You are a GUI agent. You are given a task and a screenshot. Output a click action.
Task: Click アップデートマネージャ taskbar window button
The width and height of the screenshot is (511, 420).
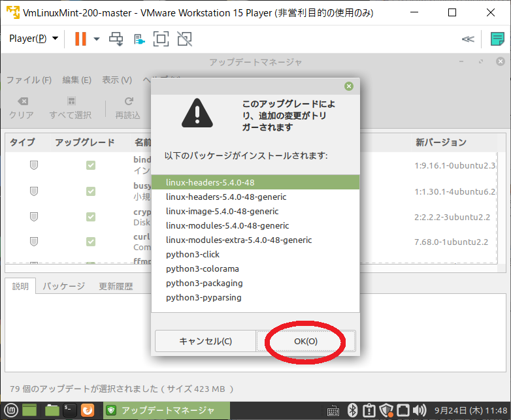pos(167,411)
